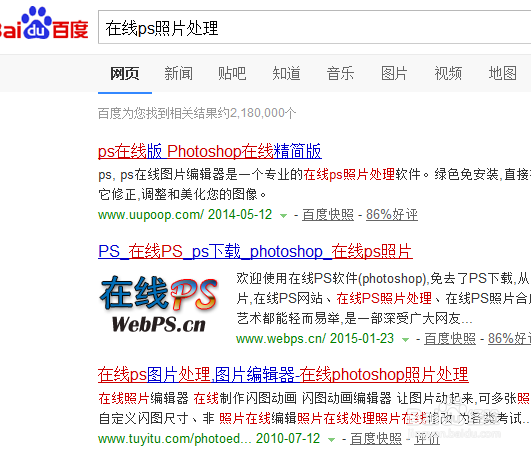Open 百度快照 for the webps.cn result
Viewport: 531px width, 452px height.
pos(450,339)
